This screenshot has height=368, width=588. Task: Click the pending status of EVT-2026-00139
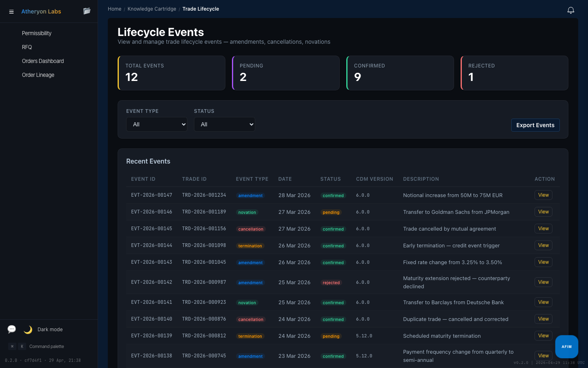coord(331,336)
